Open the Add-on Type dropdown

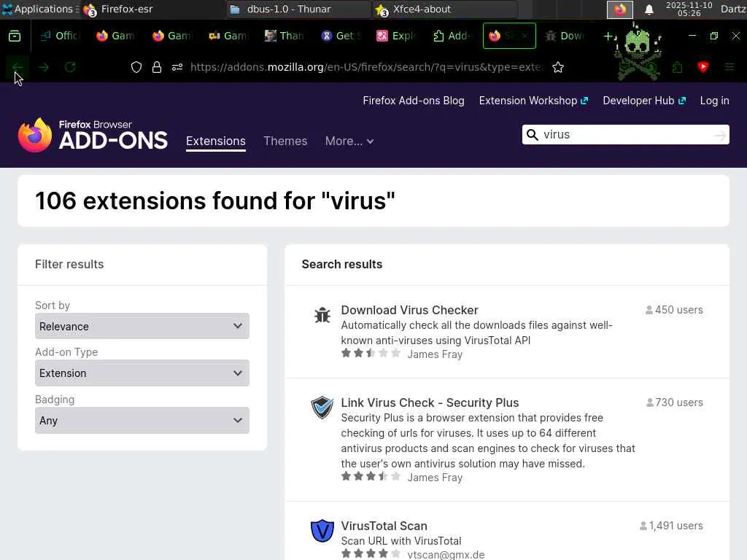click(142, 373)
